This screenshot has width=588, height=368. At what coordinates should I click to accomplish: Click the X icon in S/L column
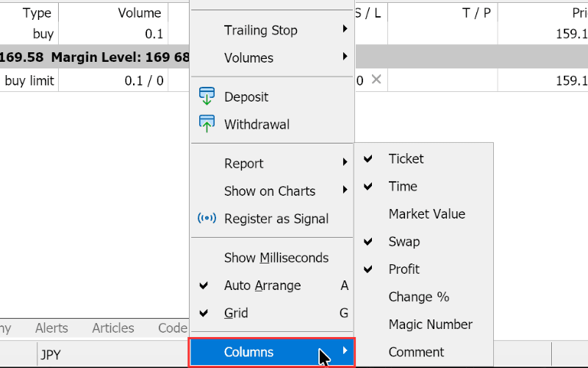click(x=376, y=79)
